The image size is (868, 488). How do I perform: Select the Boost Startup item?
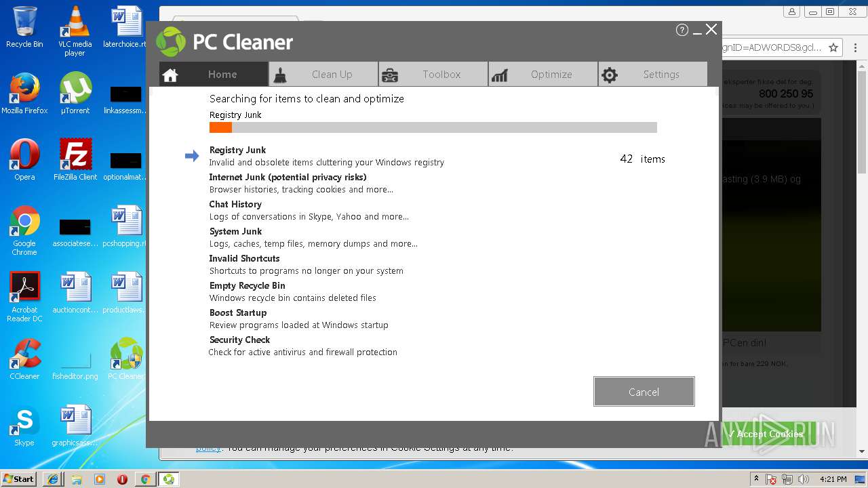click(x=238, y=312)
